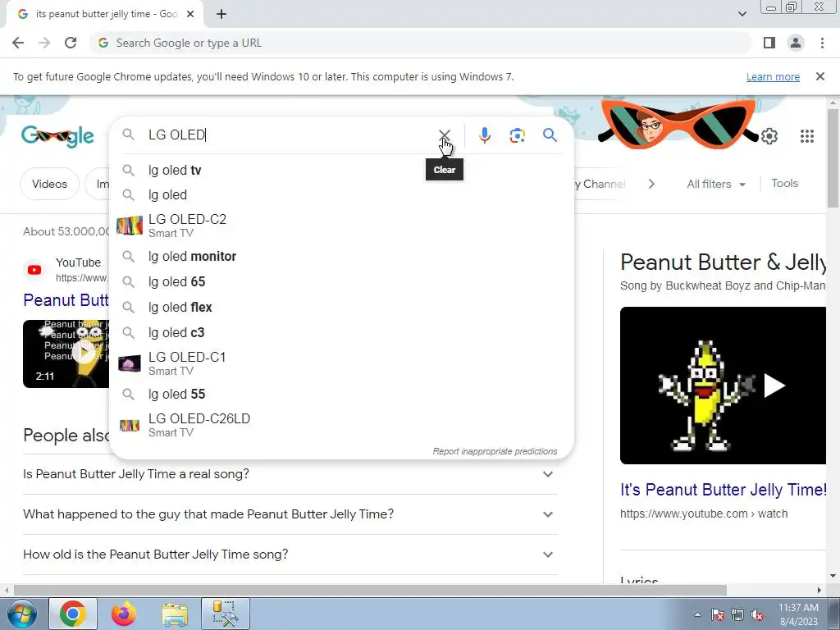Open the taskbar clock and date
This screenshot has height=630, width=840.
coord(798,614)
